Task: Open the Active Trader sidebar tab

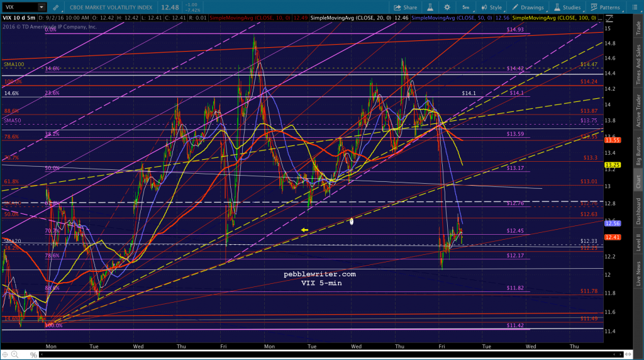Action: (x=638, y=111)
